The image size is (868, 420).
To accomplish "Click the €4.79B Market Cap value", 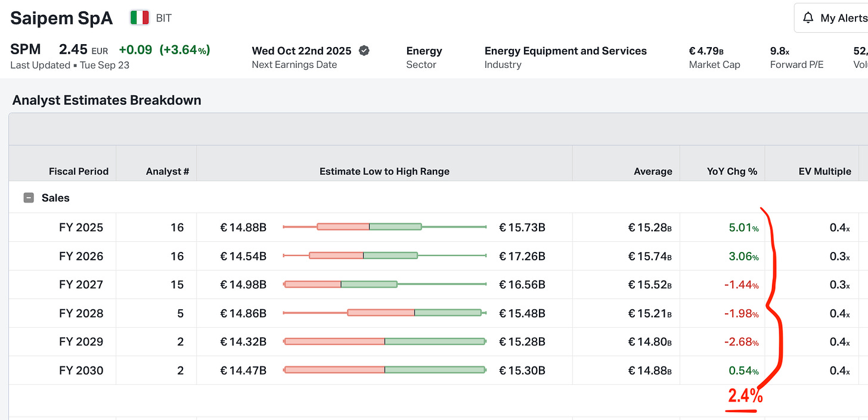I will [706, 51].
